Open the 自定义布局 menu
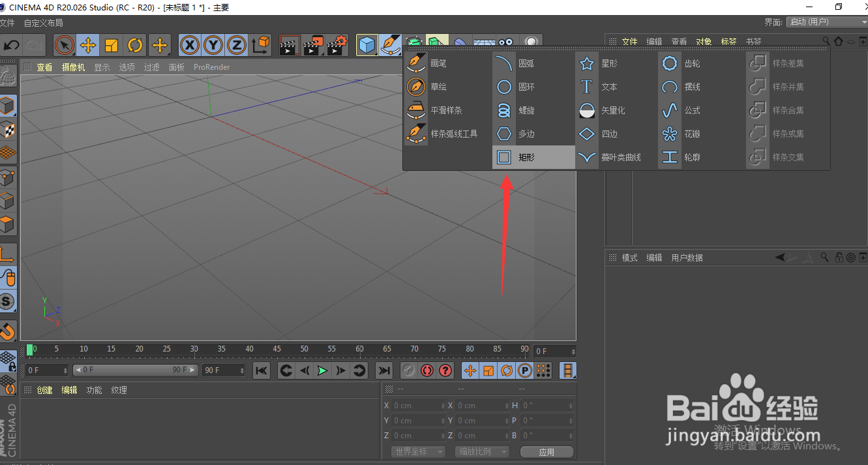The image size is (868, 465). point(43,23)
